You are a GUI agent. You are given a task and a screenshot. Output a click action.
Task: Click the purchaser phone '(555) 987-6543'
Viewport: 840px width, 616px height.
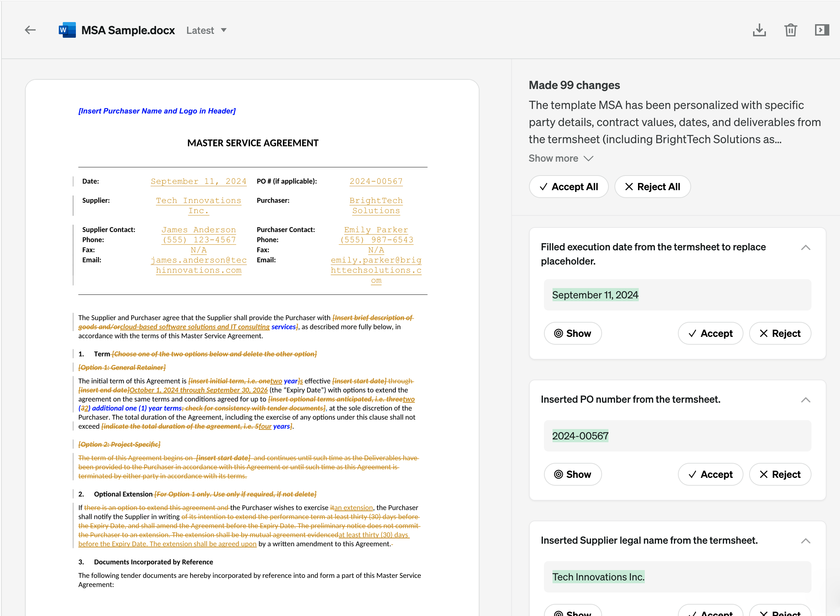(376, 240)
